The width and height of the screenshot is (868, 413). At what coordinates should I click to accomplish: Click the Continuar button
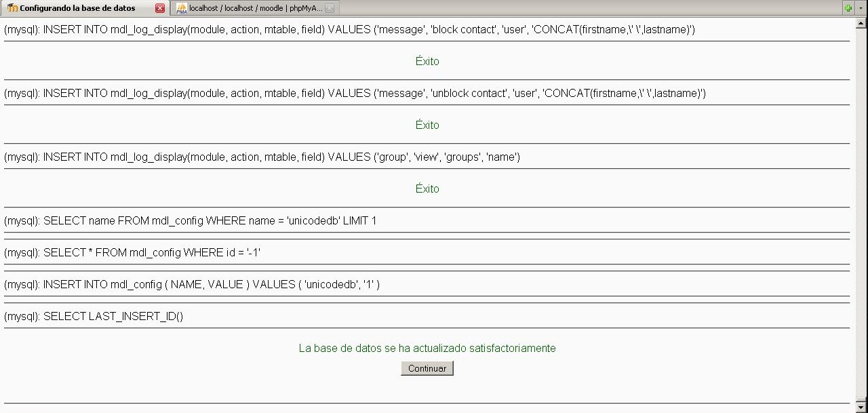point(427,368)
